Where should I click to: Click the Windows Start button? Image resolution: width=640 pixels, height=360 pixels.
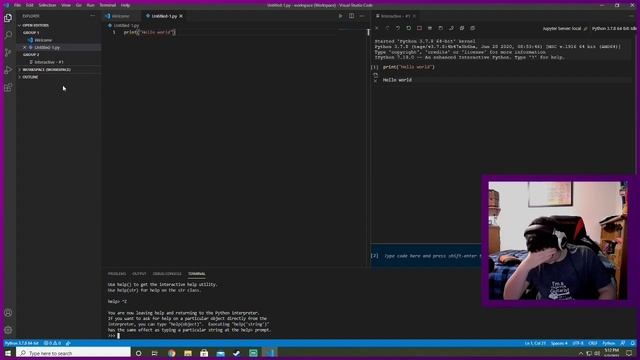(x=8, y=353)
